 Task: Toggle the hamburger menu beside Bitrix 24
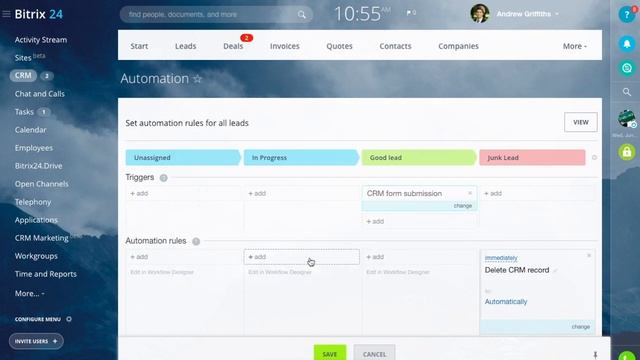tap(6, 14)
